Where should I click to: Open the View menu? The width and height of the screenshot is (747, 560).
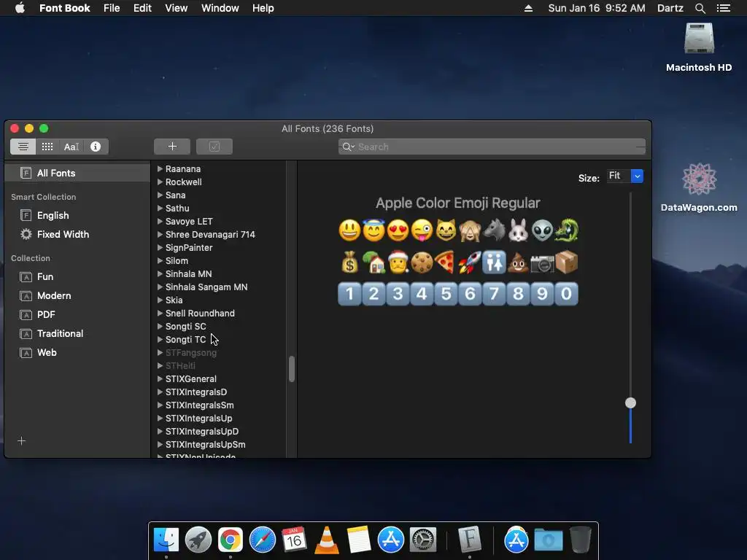point(176,8)
